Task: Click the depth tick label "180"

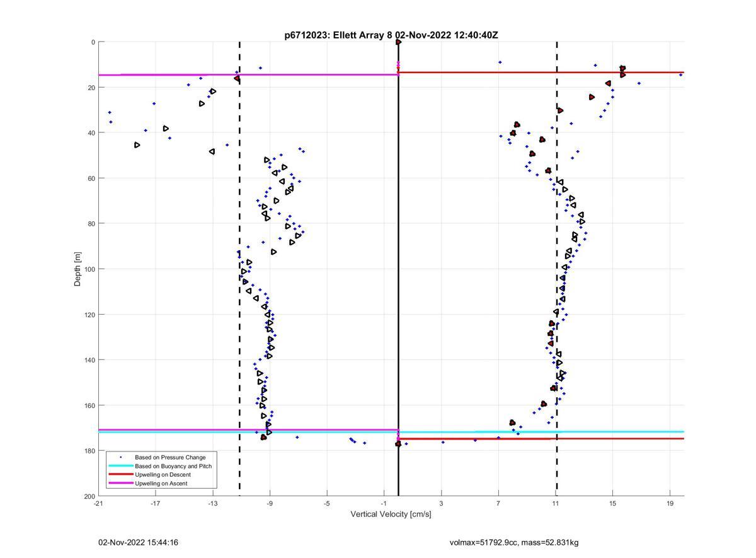Action: coord(89,451)
